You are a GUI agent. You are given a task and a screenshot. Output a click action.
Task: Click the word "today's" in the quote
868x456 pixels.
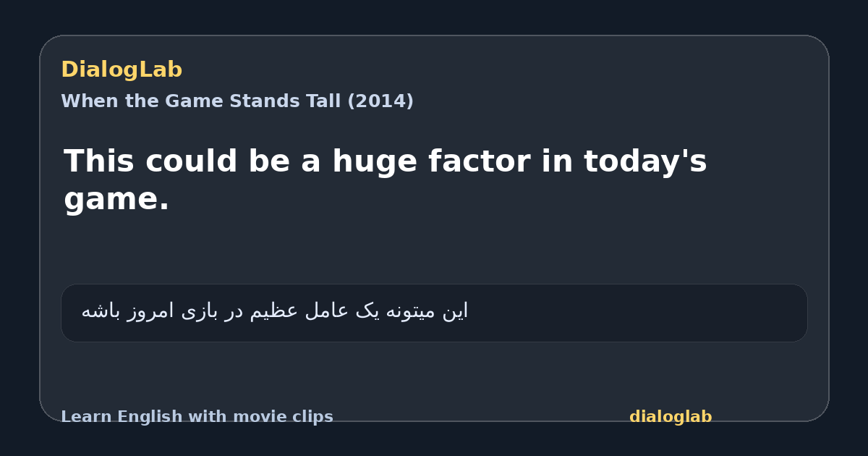[x=645, y=162]
